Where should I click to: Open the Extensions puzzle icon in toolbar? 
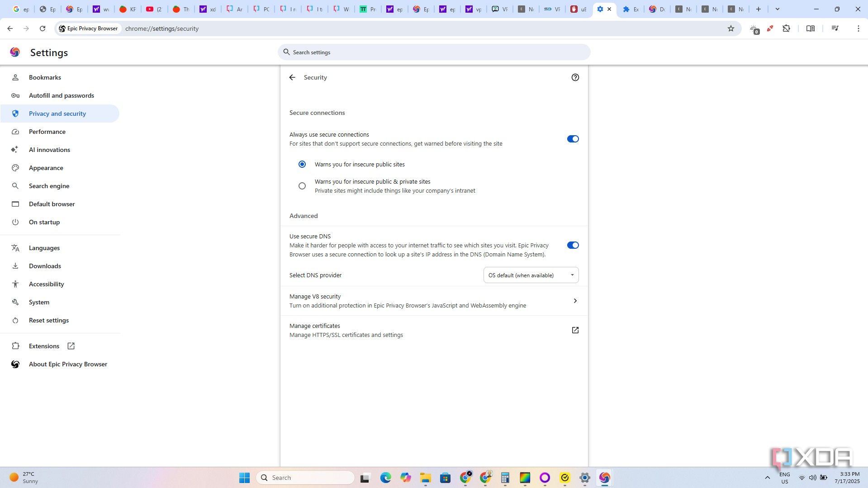click(786, 28)
